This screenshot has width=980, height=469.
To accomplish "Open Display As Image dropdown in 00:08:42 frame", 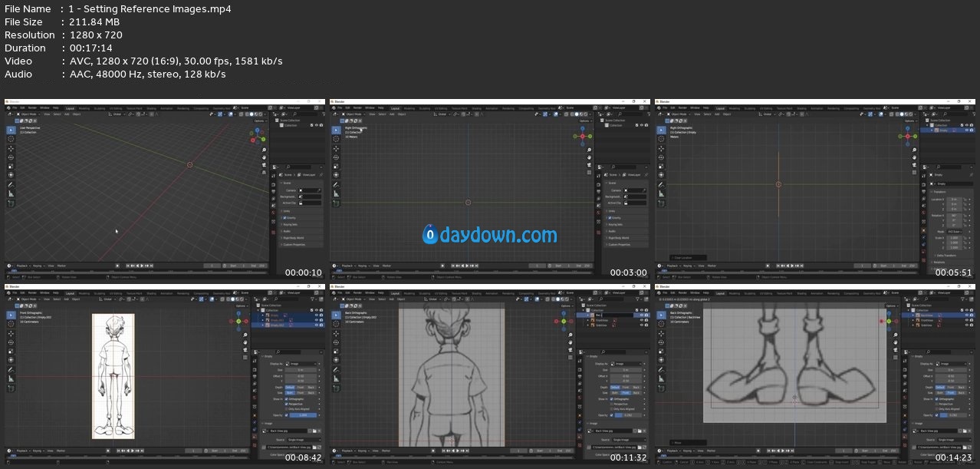I will pos(301,364).
